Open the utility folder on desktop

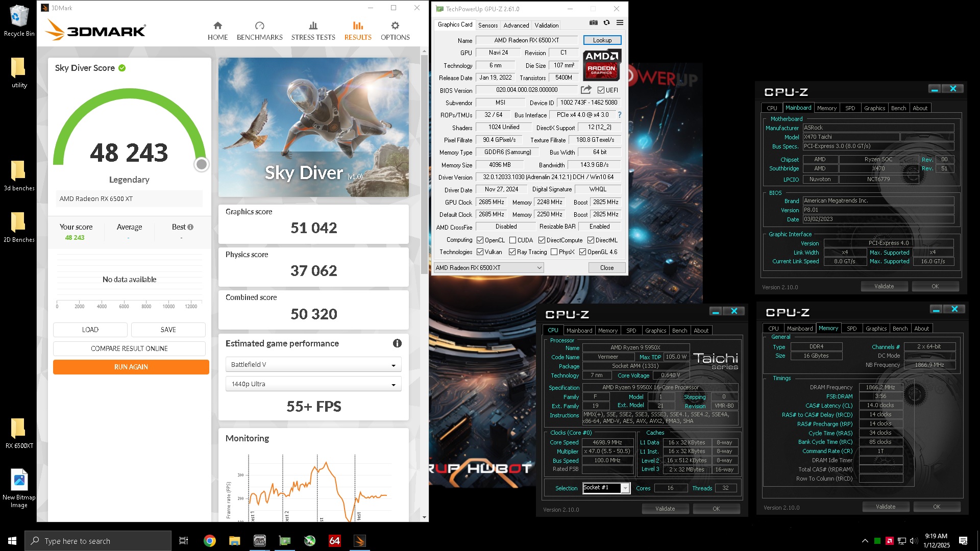[x=19, y=72]
